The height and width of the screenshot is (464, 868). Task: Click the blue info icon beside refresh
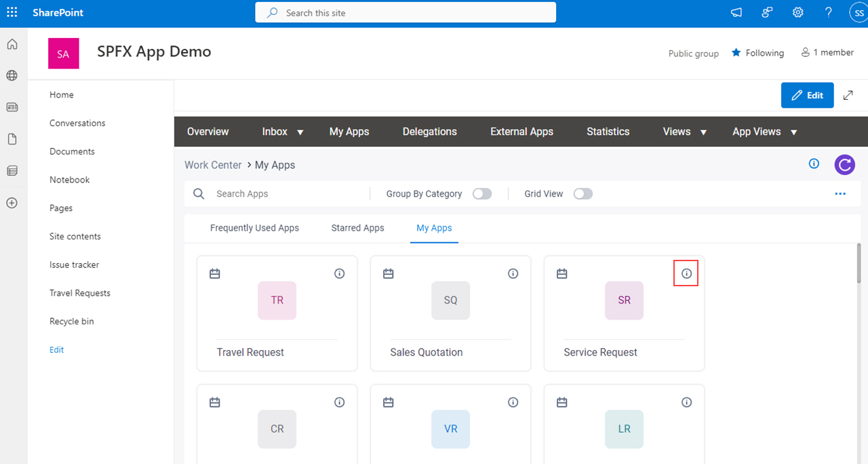click(814, 163)
